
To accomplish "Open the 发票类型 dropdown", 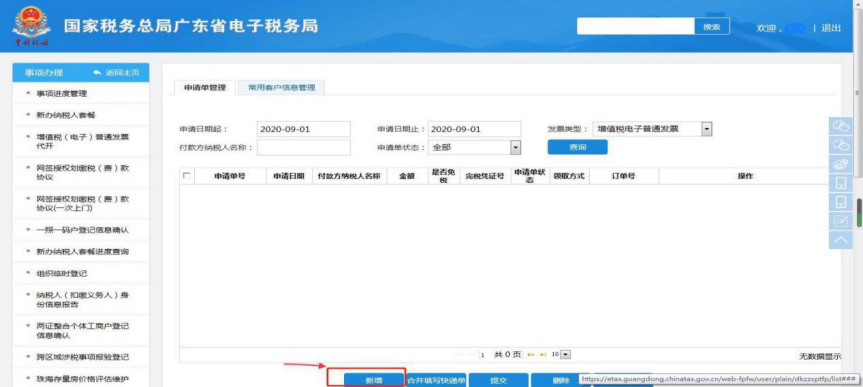I will [707, 129].
